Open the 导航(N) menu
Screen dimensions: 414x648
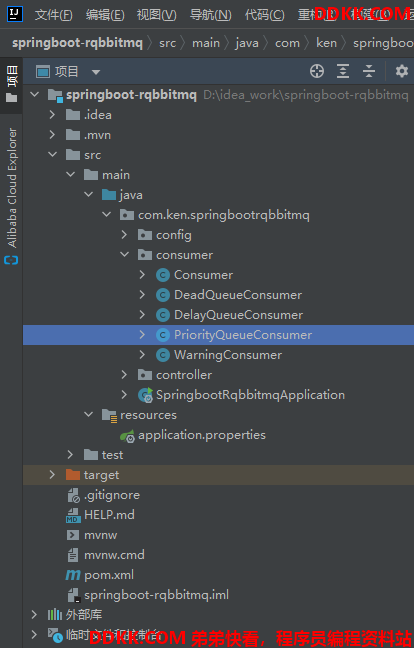210,15
